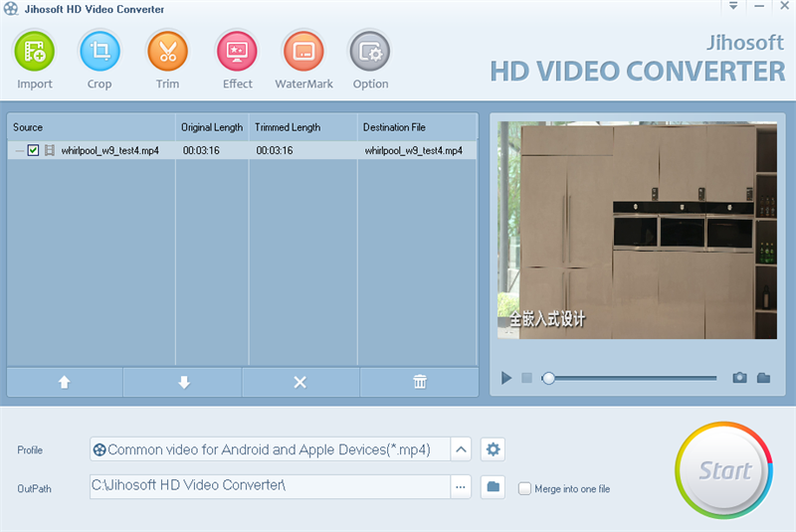Click the preview seek slider handle
This screenshot has width=796, height=532.
pos(548,378)
